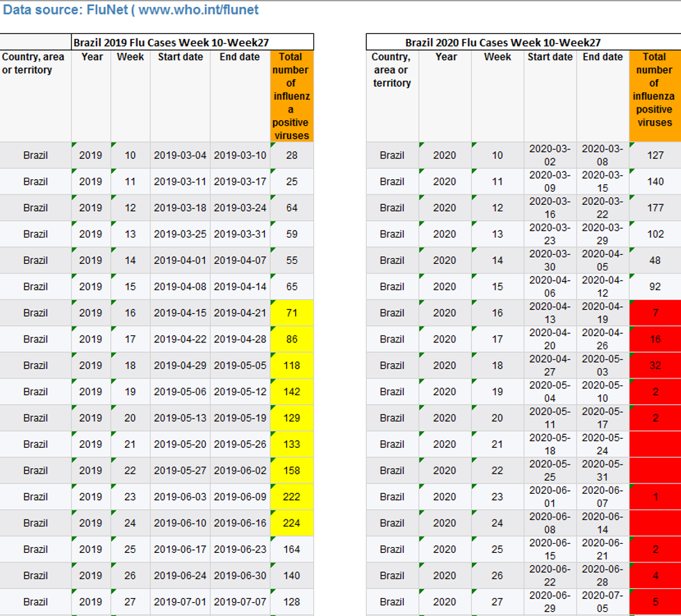This screenshot has height=616, width=681.
Task: Select the red cell showing 32
Action: (x=655, y=365)
